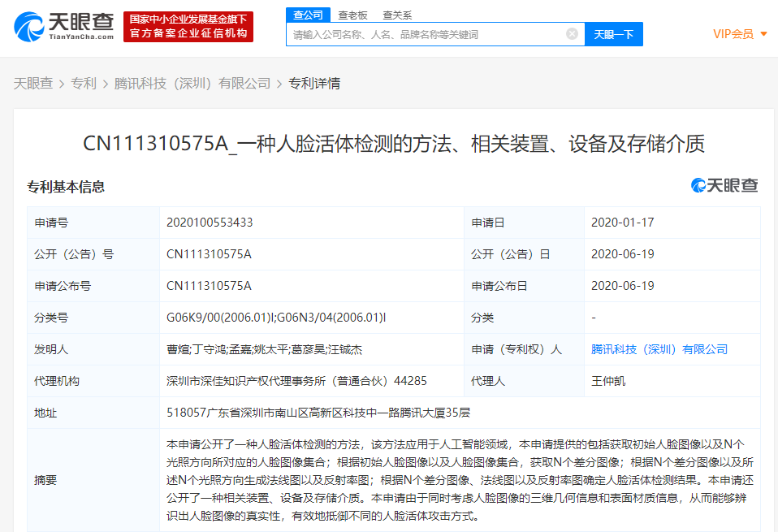Click the patent title heading CN111310575A
Image resolution: width=778 pixels, height=532 pixels.
(393, 145)
